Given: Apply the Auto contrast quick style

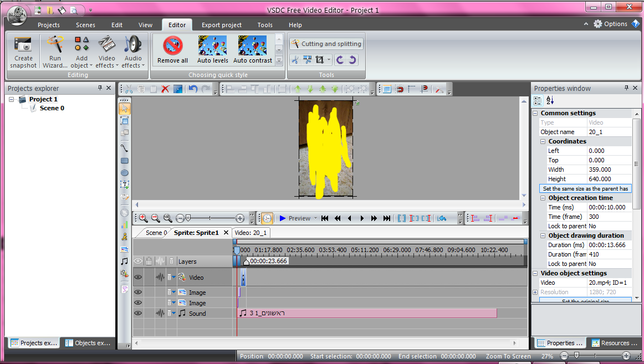Looking at the screenshot, I should pyautogui.click(x=253, y=50).
